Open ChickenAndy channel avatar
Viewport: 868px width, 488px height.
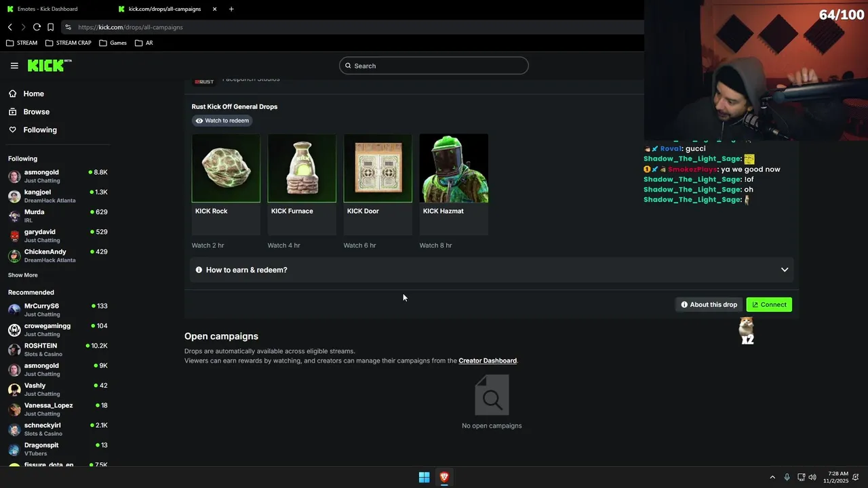click(x=14, y=256)
